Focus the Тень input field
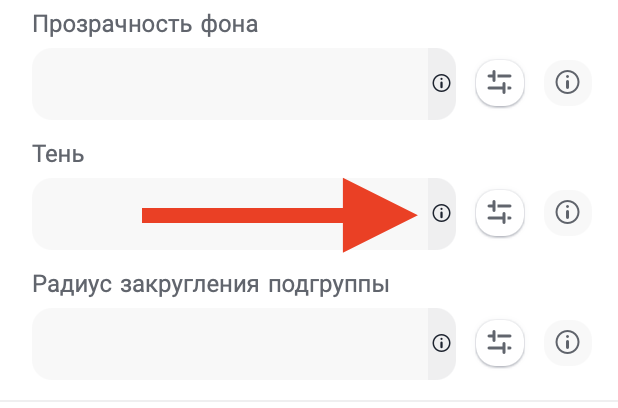 pos(90,213)
